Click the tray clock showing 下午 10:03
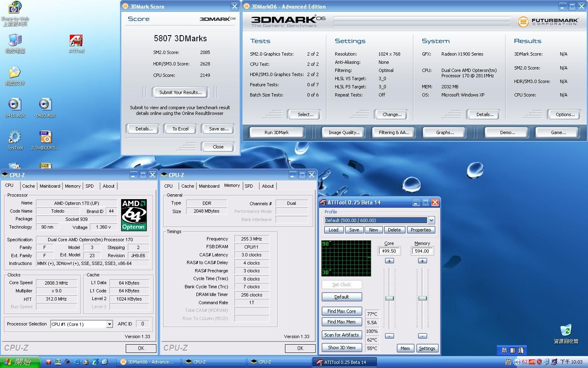 [x=571, y=362]
